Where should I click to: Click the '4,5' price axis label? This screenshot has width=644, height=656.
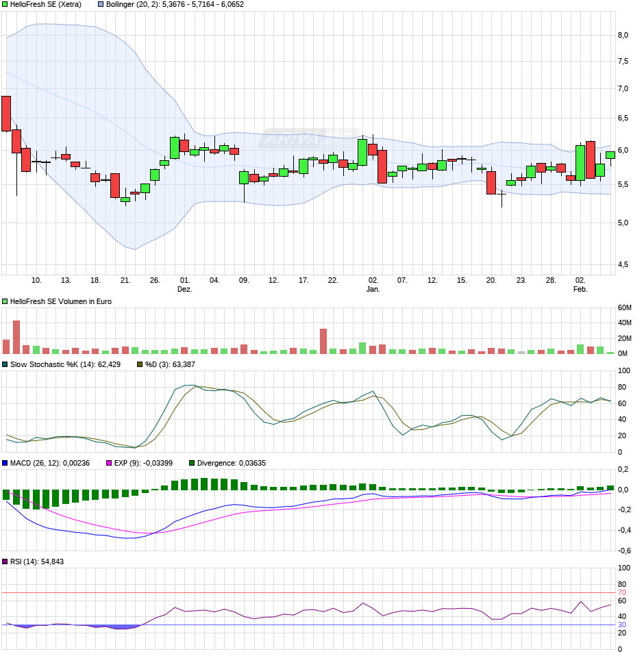tap(623, 264)
